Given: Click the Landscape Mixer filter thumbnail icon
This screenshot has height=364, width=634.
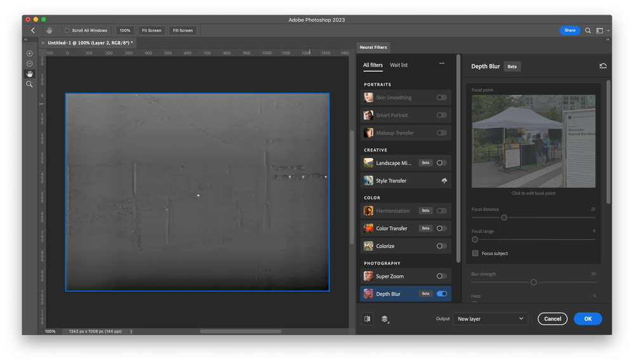Looking at the screenshot, I should tap(368, 163).
